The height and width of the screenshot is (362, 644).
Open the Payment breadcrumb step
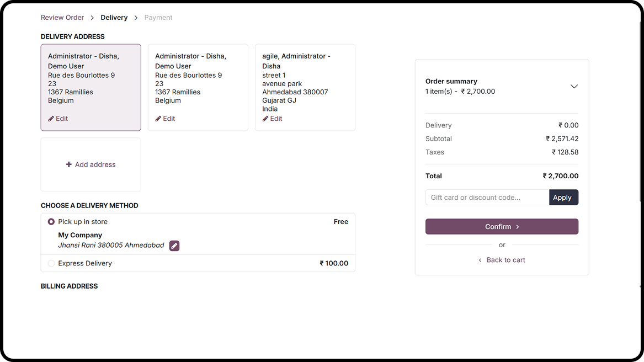tap(158, 18)
